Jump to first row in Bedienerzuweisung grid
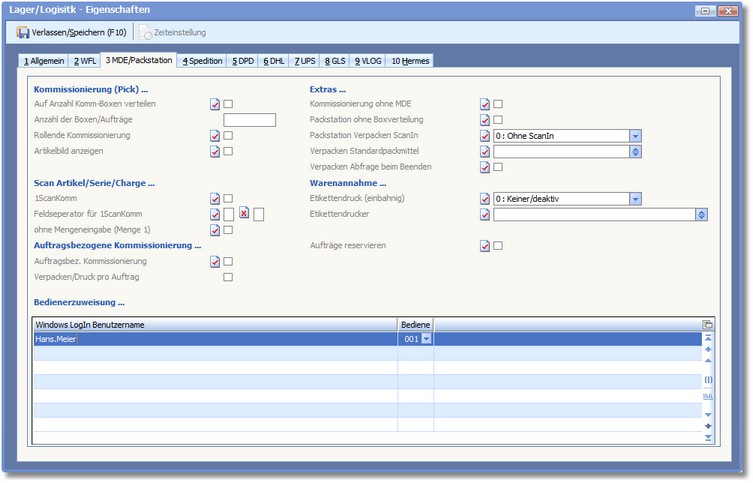Screen dimensions: 753x483 coord(708,338)
